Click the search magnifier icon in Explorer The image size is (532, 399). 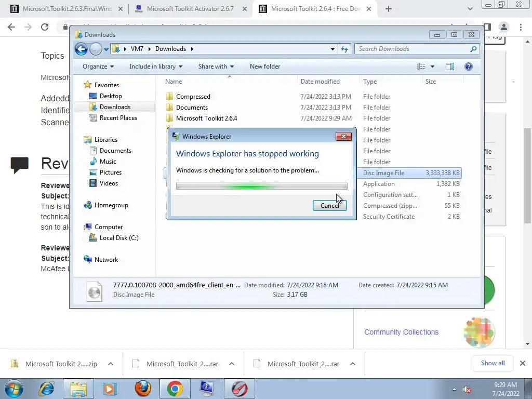click(x=474, y=49)
